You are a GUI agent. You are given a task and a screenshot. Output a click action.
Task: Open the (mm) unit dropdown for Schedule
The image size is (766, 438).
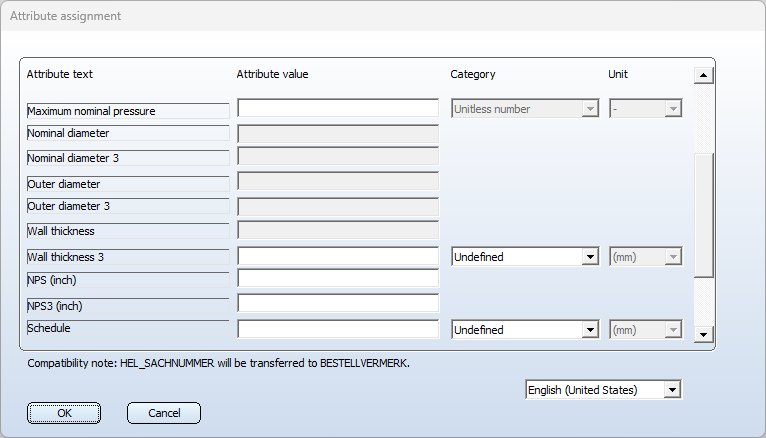(x=645, y=330)
